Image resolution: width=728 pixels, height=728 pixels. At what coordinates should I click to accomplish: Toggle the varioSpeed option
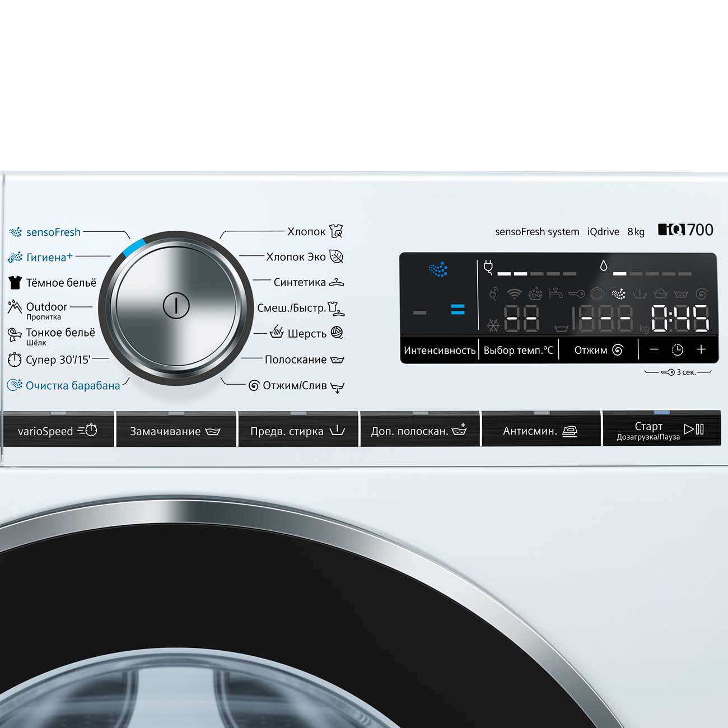[x=58, y=431]
